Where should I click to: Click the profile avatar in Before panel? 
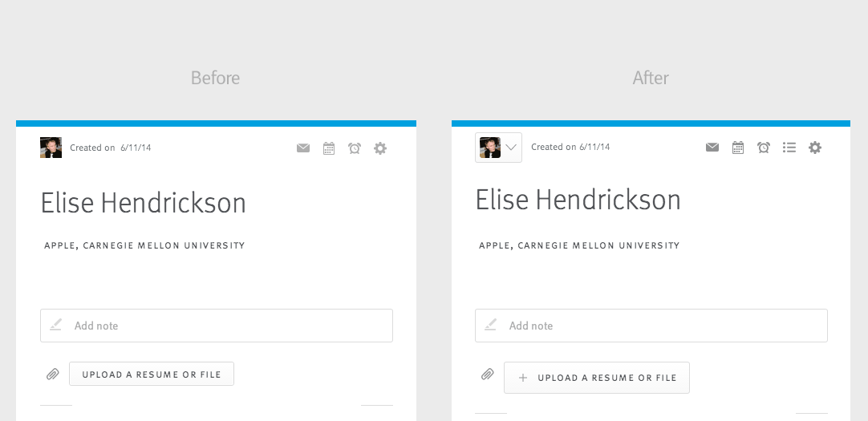[51, 148]
